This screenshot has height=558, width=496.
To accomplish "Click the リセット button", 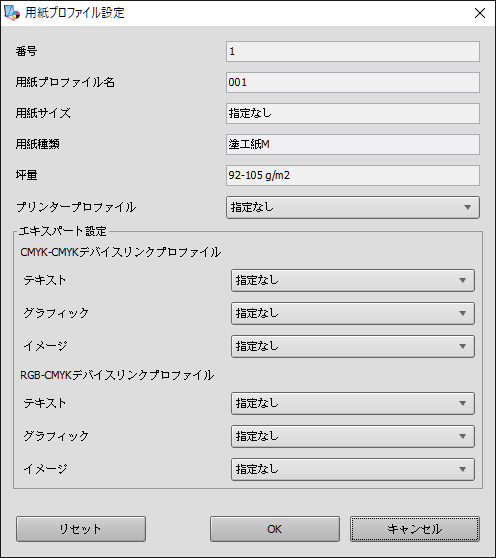I will click(81, 529).
